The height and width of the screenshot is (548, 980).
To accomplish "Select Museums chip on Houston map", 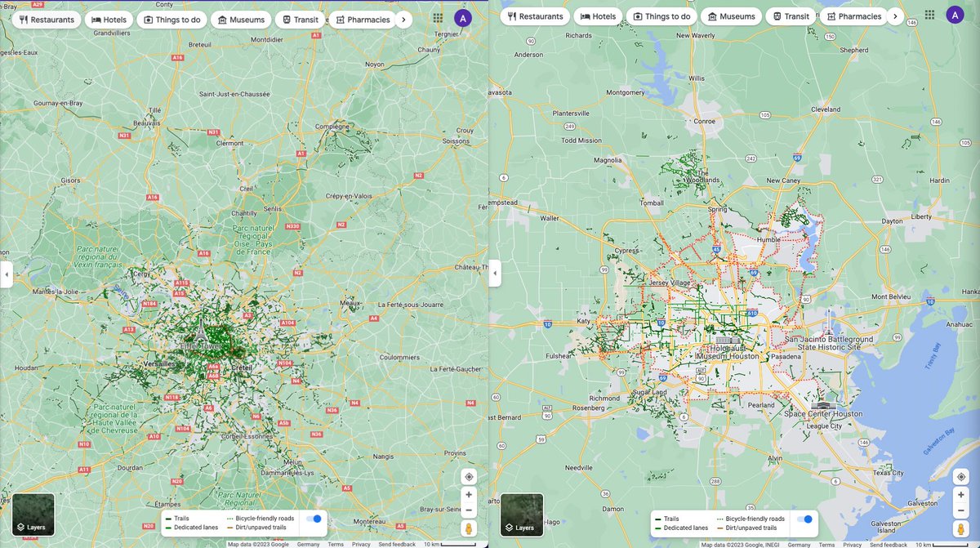I will (x=731, y=16).
